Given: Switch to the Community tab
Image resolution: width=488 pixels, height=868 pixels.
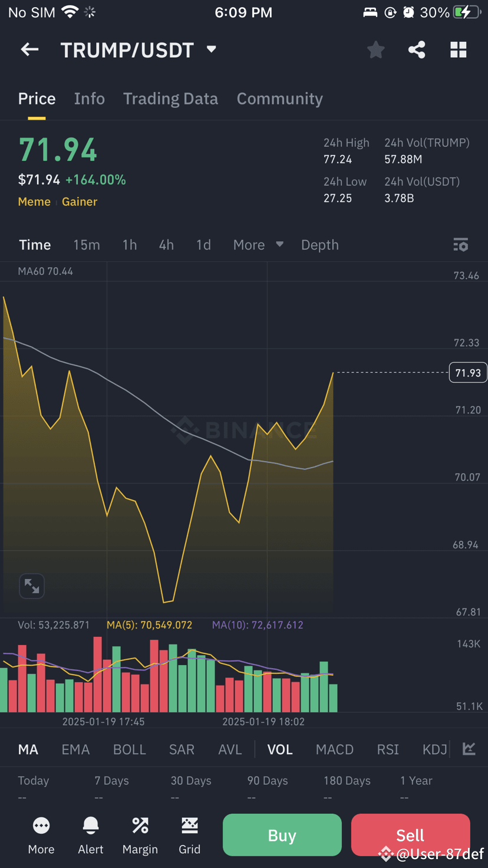Looking at the screenshot, I should pyautogui.click(x=280, y=98).
